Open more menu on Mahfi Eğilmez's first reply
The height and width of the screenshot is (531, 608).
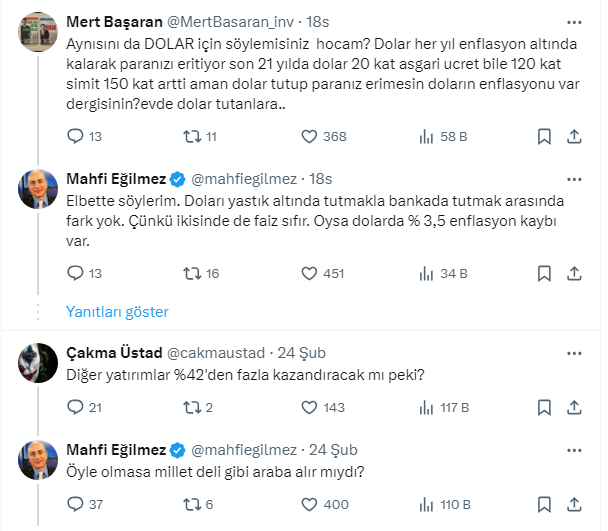tap(575, 178)
